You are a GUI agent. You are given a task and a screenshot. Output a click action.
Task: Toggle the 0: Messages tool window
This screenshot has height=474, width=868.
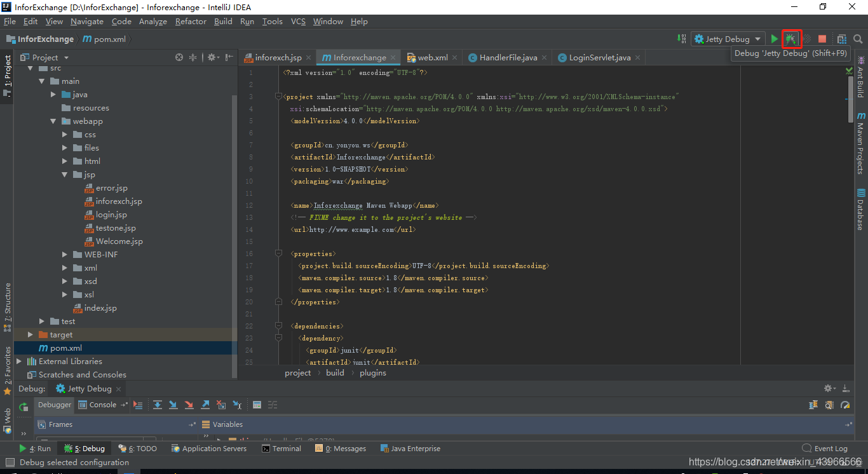point(341,449)
